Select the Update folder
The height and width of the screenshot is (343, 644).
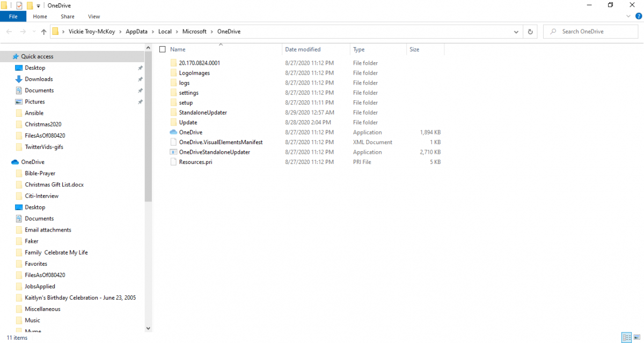[188, 123]
